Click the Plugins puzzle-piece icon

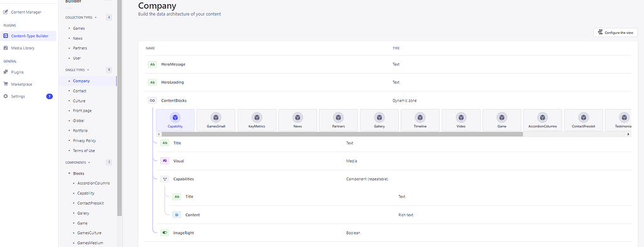tap(6, 72)
